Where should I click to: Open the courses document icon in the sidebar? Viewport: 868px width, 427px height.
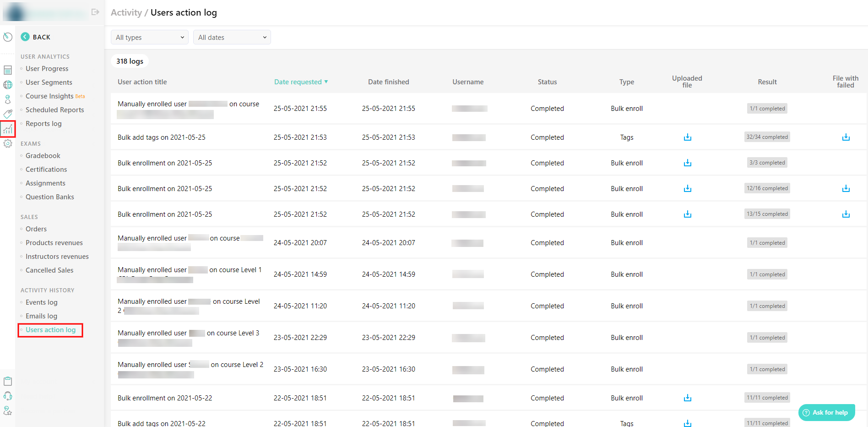(7, 70)
